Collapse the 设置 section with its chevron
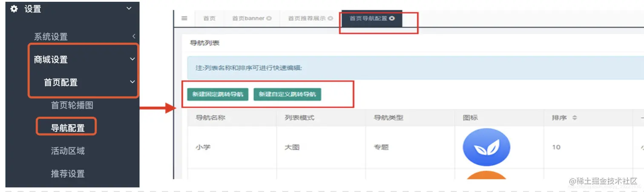 [129, 9]
